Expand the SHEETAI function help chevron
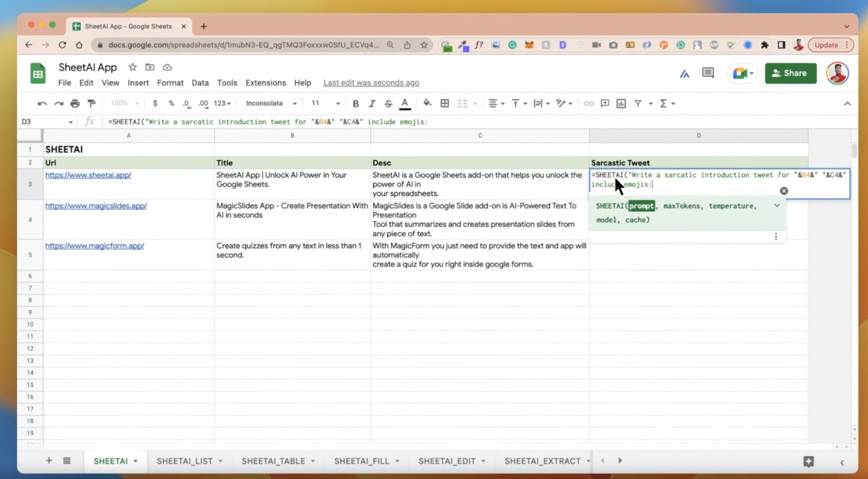This screenshot has width=868, height=479. click(777, 205)
